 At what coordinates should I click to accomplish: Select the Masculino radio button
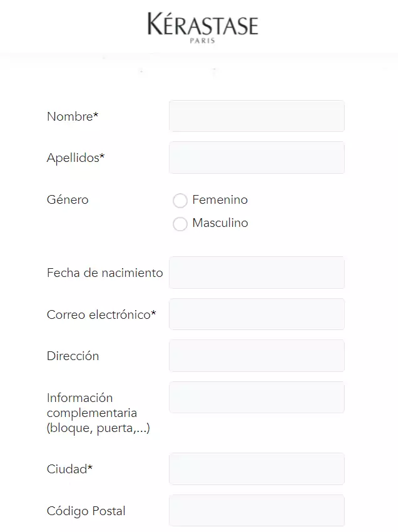click(x=180, y=224)
